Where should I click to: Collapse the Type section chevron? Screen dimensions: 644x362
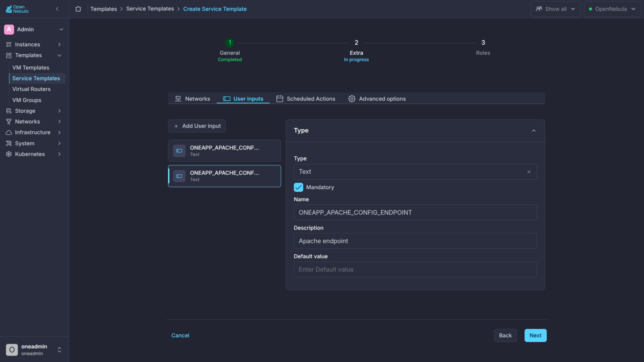(534, 131)
